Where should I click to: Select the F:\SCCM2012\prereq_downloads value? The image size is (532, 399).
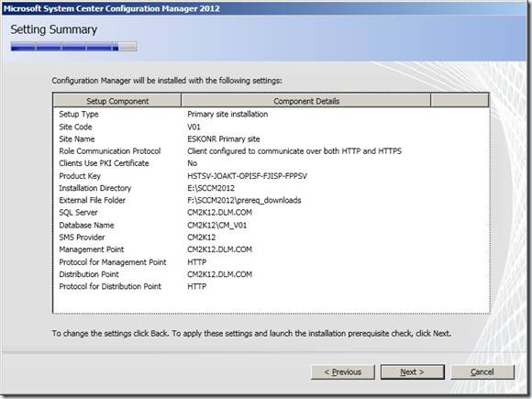(244, 200)
